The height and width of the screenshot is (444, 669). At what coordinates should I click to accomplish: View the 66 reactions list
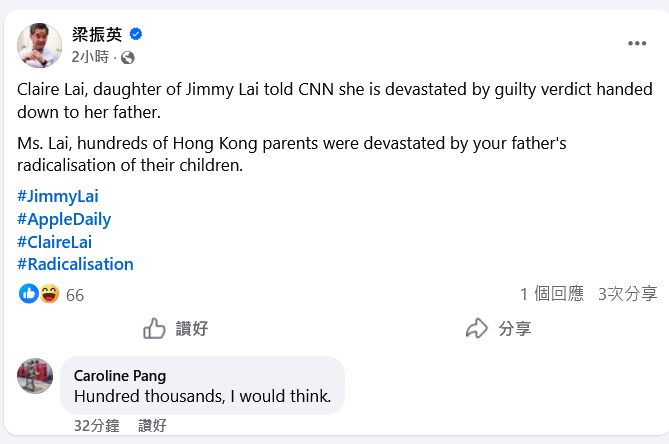[75, 295]
